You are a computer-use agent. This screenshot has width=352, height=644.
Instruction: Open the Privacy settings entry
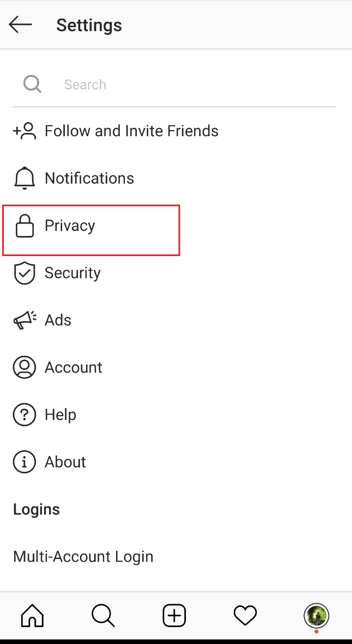pos(70,225)
